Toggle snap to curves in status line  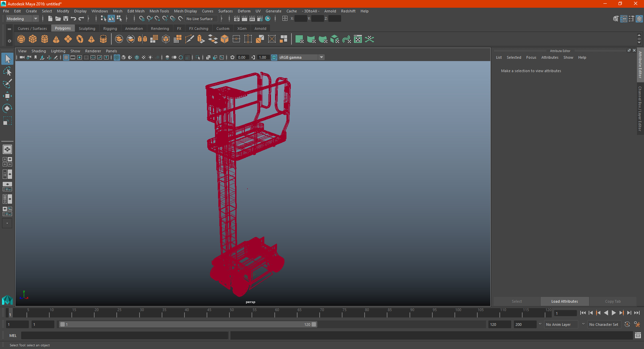click(x=150, y=19)
